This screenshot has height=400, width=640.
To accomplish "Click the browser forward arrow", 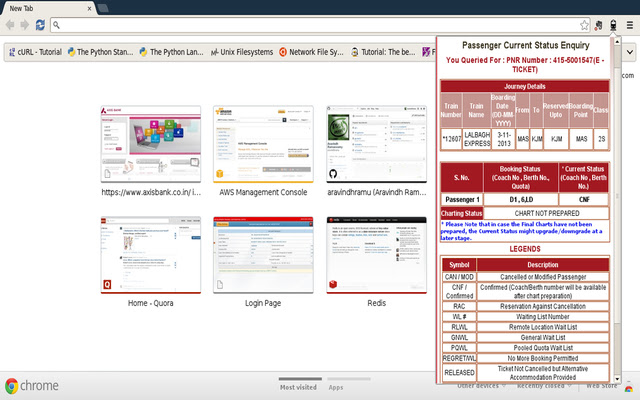I will [x=25, y=25].
